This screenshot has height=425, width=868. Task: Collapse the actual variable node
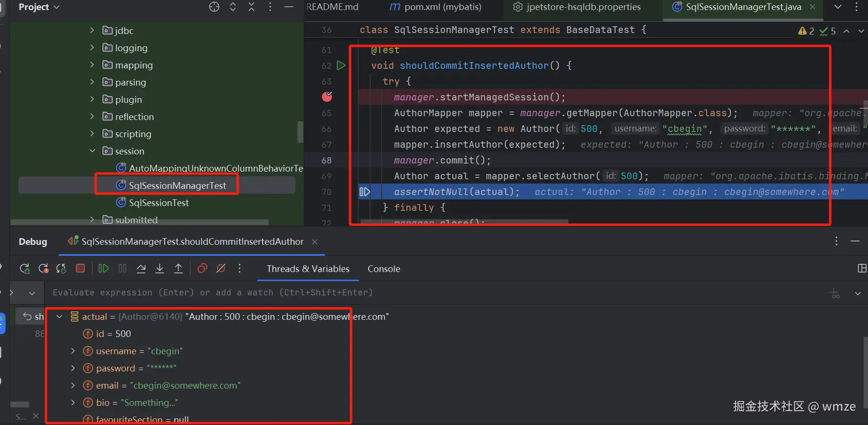(59, 316)
